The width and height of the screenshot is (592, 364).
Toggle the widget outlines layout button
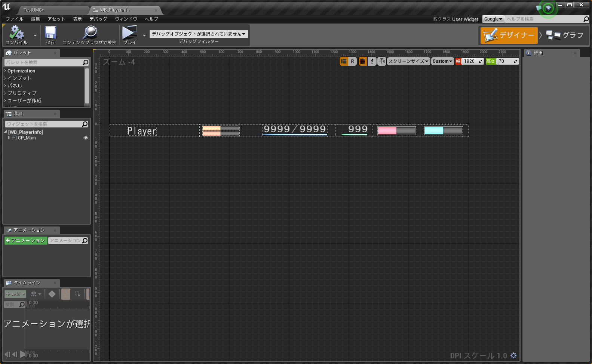(x=344, y=61)
